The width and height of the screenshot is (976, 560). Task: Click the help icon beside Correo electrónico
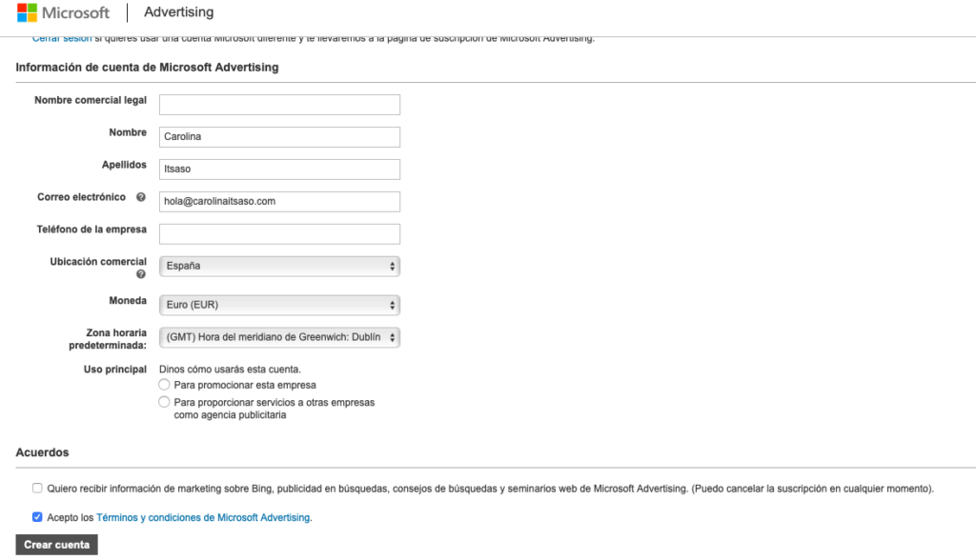(x=141, y=197)
